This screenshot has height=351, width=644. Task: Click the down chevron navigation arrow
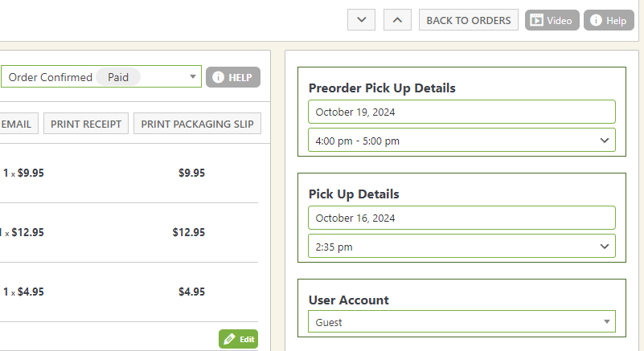361,20
